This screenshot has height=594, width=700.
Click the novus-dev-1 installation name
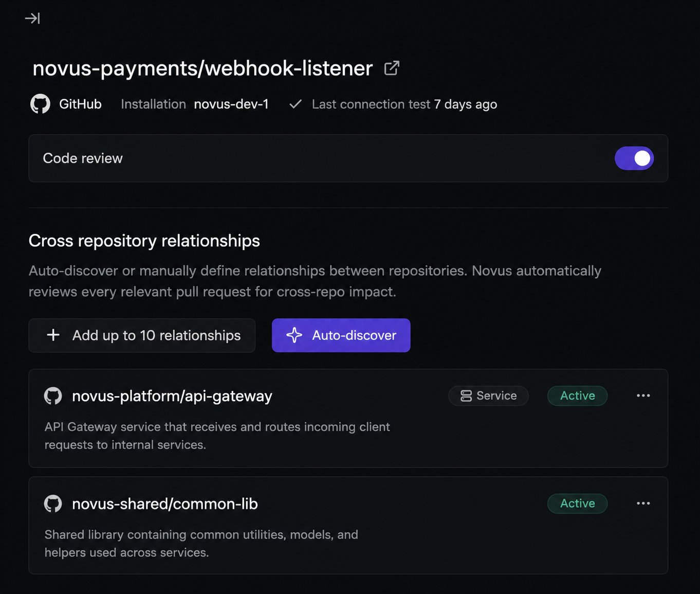[231, 104]
